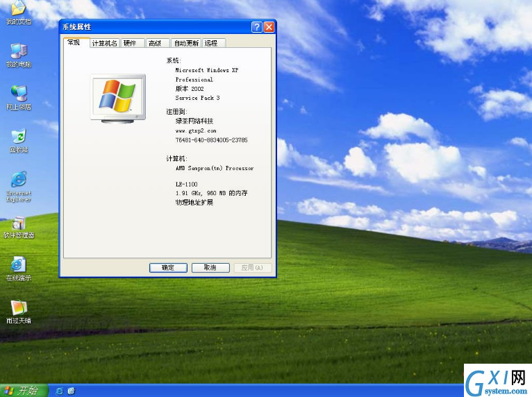Click the 'AMD Sempron(tm) Processor' text

pyautogui.click(x=215, y=168)
